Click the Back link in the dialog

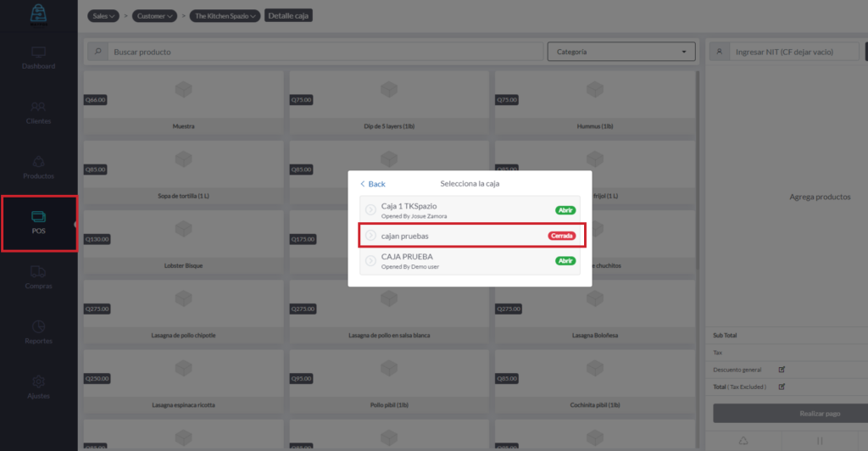click(372, 184)
